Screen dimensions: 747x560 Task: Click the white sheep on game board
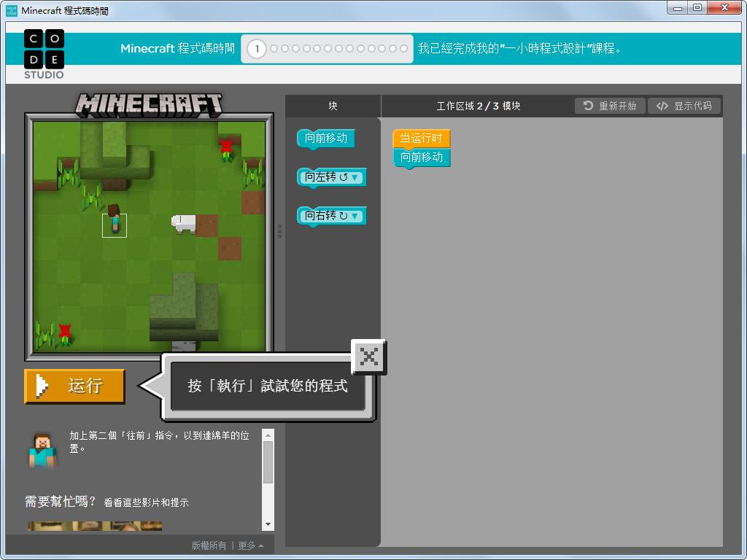[184, 223]
